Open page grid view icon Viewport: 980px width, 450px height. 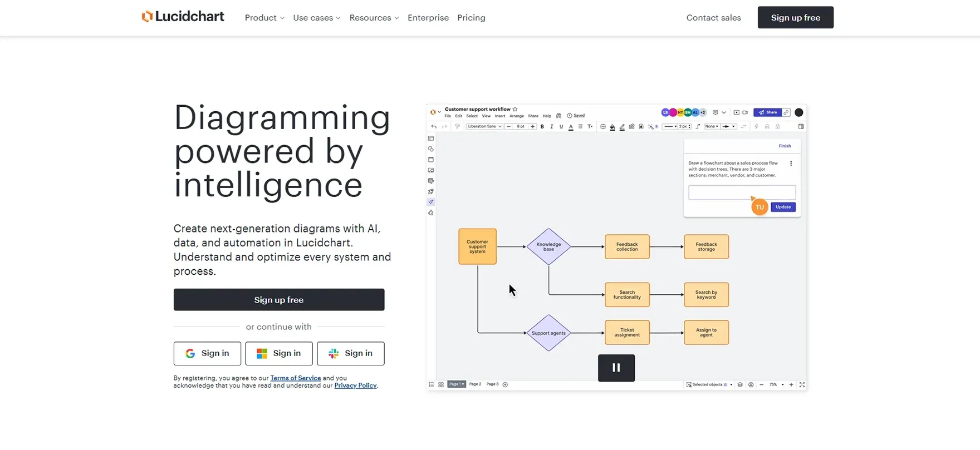coord(441,384)
